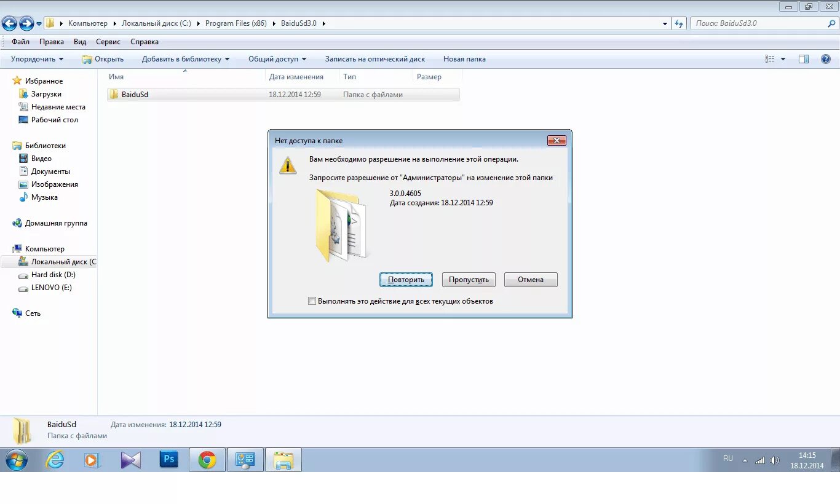Open the Видео library
The height and width of the screenshot is (504, 840).
click(x=41, y=159)
